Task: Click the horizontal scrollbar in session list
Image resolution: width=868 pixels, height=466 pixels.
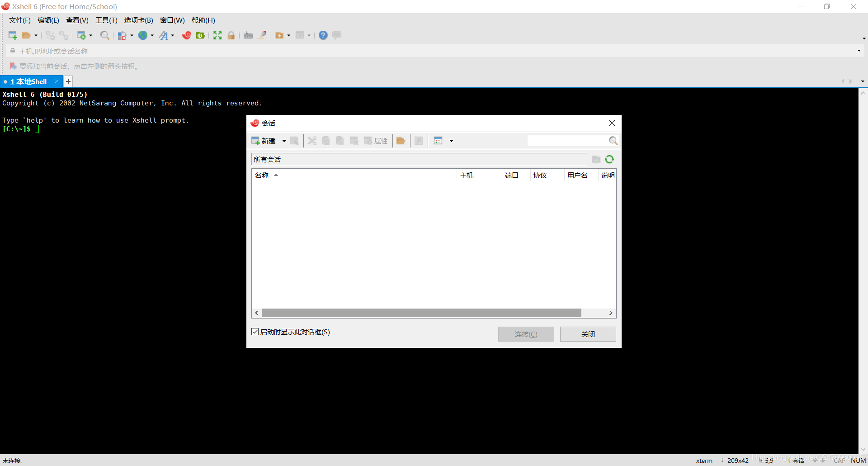Action: coord(421,313)
